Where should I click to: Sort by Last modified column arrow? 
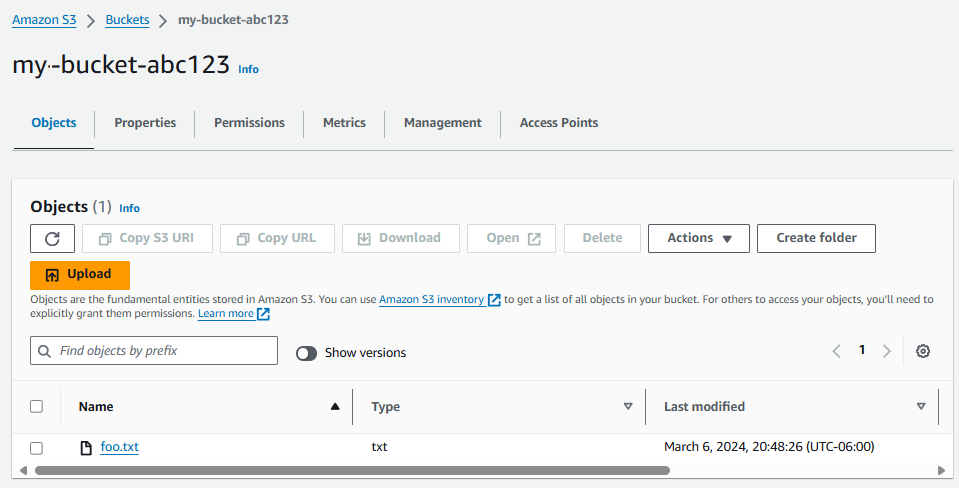pos(921,406)
